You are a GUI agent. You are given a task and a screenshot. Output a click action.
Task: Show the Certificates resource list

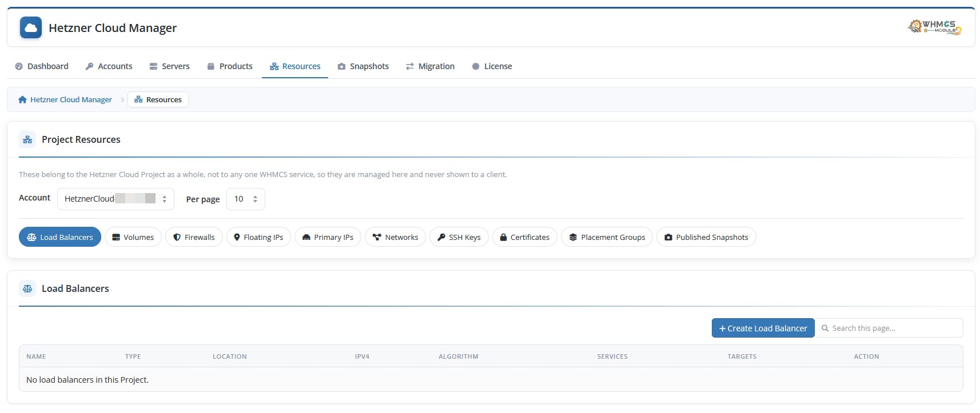(524, 237)
